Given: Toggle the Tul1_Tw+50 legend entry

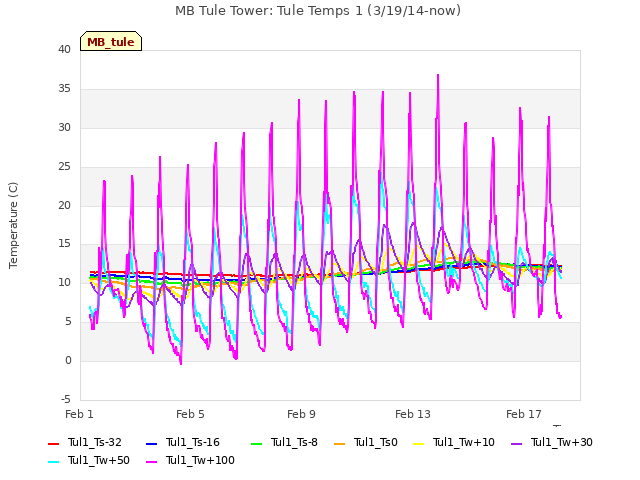Looking at the screenshot, I should point(89,460).
